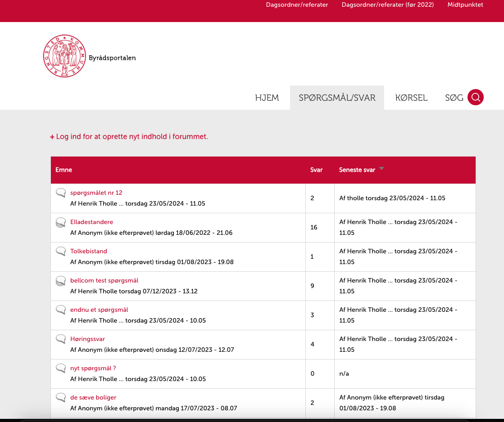
Task: Click stacked bubbles icon beside Elladestandere
Action: point(61,222)
